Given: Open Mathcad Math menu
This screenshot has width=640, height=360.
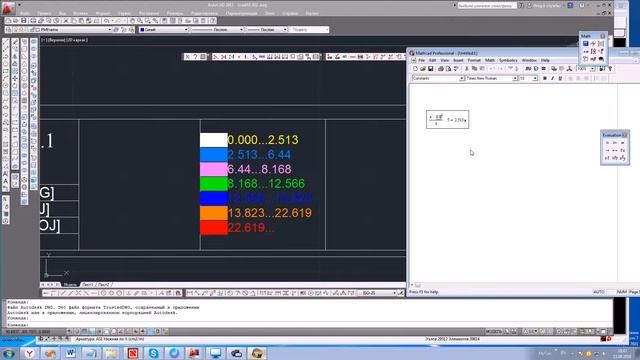Looking at the screenshot, I should (490, 60).
